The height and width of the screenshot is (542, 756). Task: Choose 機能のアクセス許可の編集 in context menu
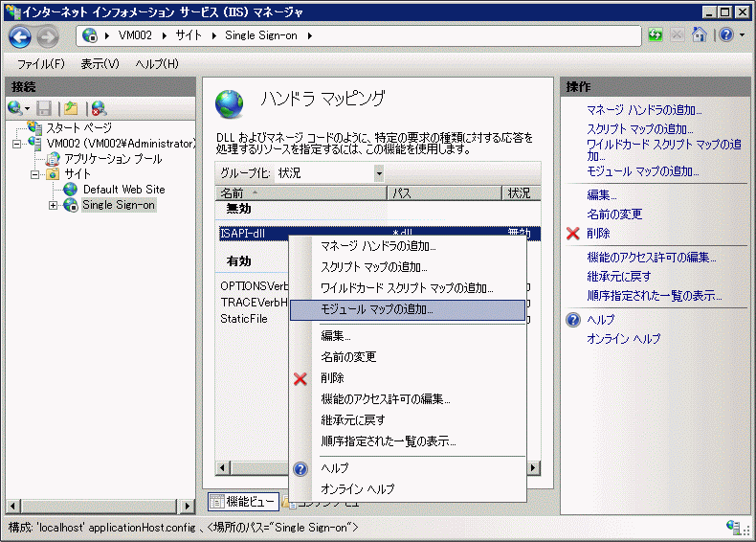408,399
